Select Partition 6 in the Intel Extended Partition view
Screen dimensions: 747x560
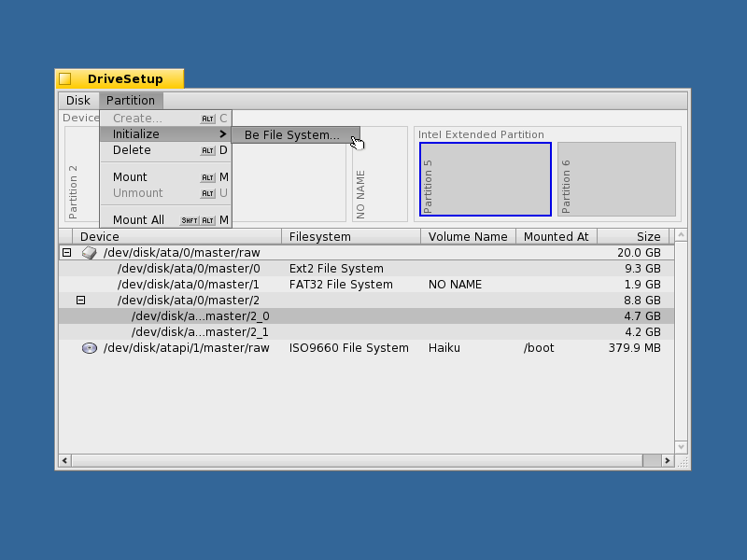click(616, 178)
